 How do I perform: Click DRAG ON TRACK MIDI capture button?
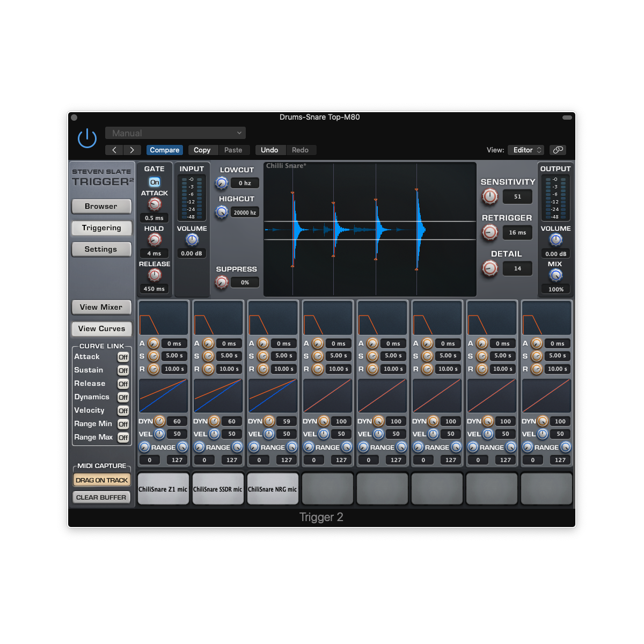102,480
